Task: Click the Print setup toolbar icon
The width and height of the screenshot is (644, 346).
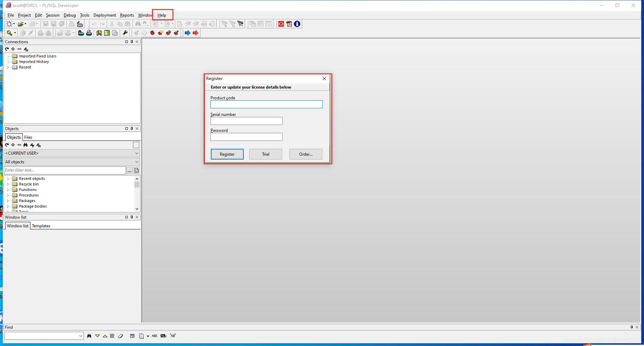Action: click(80, 24)
